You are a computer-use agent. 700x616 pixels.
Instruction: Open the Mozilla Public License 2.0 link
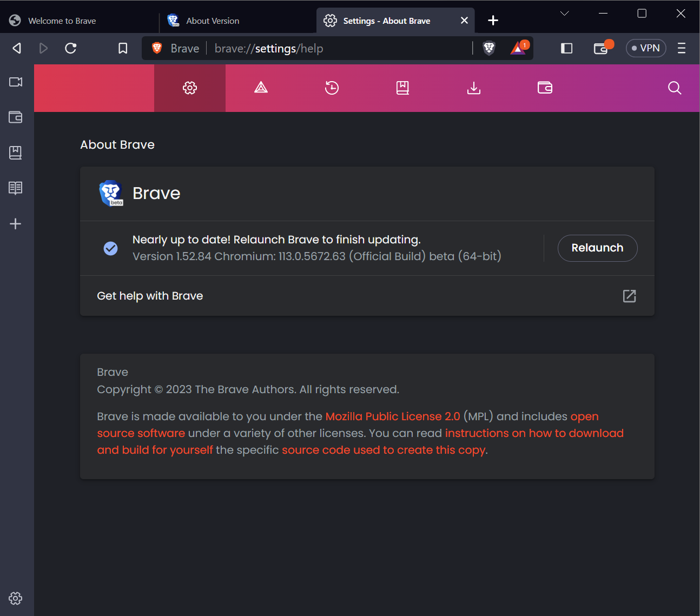coord(393,416)
